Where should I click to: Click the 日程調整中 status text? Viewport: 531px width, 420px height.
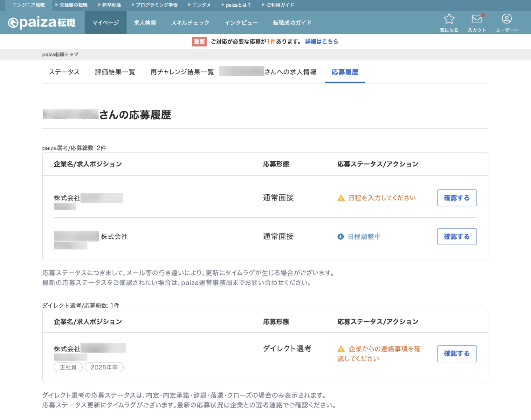pos(364,236)
